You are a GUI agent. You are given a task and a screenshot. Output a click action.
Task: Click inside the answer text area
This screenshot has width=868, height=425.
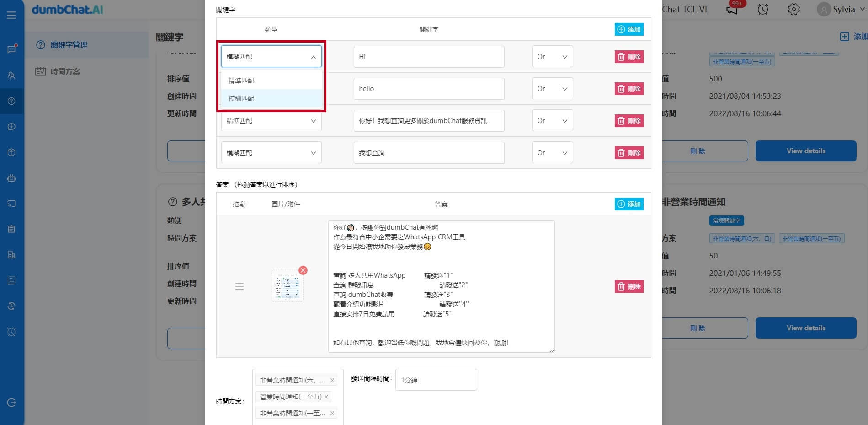[x=441, y=286]
